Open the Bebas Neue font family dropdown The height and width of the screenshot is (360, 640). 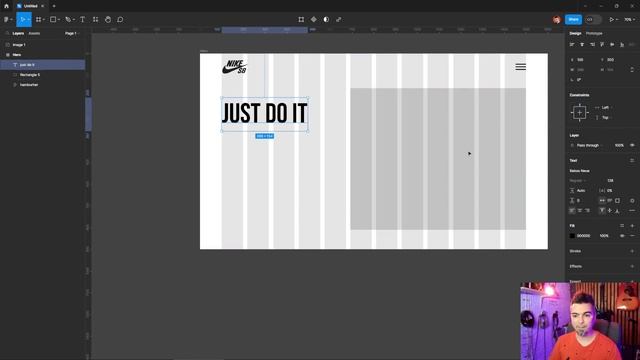(579, 171)
